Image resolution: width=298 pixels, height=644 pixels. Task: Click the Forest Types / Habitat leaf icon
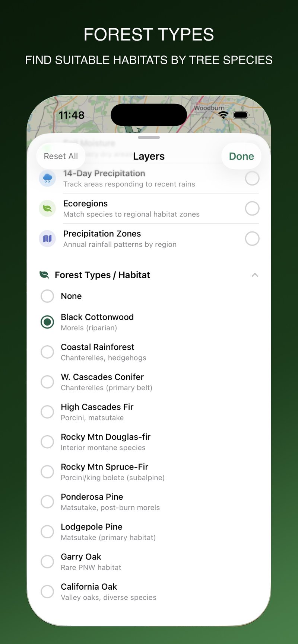tap(45, 275)
